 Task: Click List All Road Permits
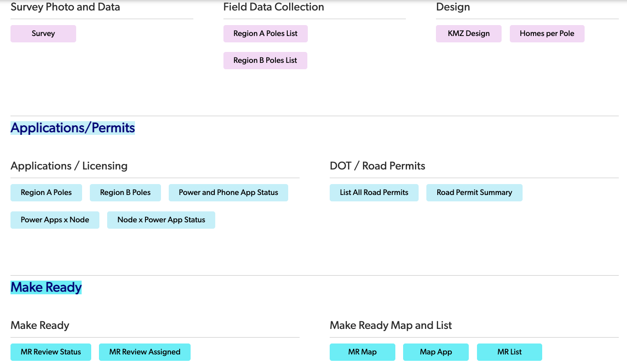374,193
